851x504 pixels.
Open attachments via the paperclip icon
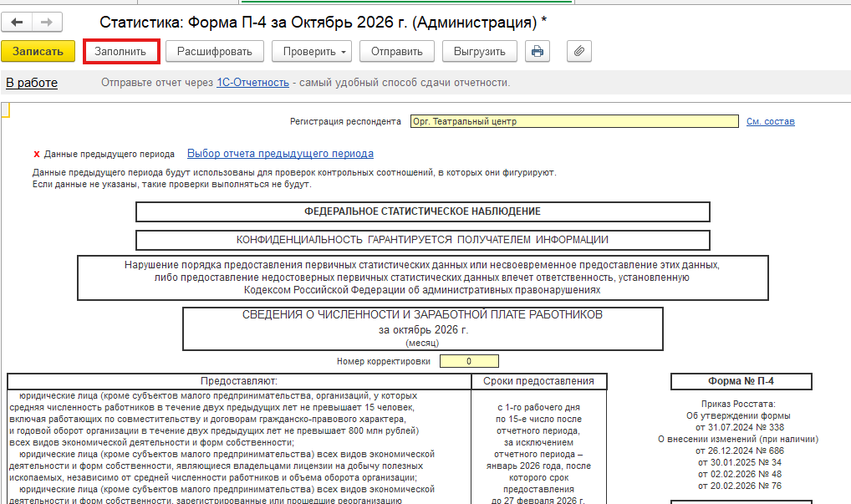click(x=579, y=52)
